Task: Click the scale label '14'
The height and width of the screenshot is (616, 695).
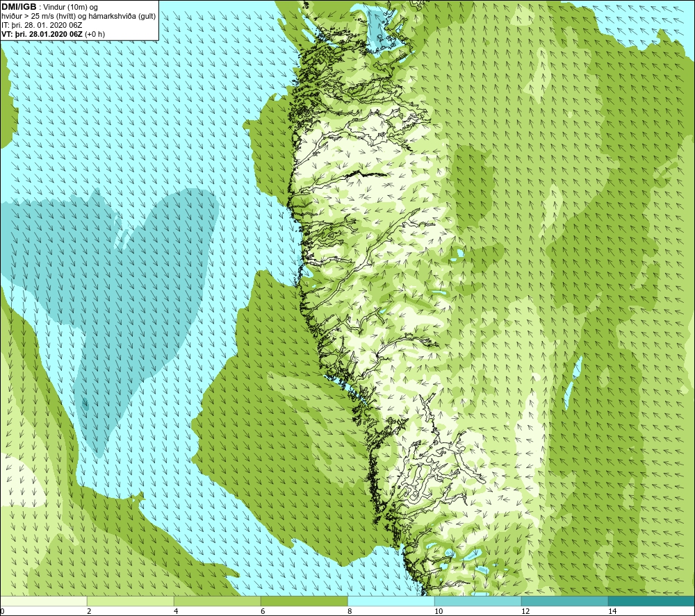Action: click(x=612, y=611)
